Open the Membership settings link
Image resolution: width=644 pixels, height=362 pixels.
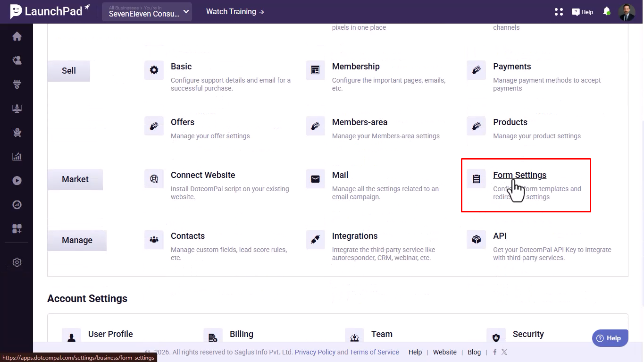pos(356,67)
